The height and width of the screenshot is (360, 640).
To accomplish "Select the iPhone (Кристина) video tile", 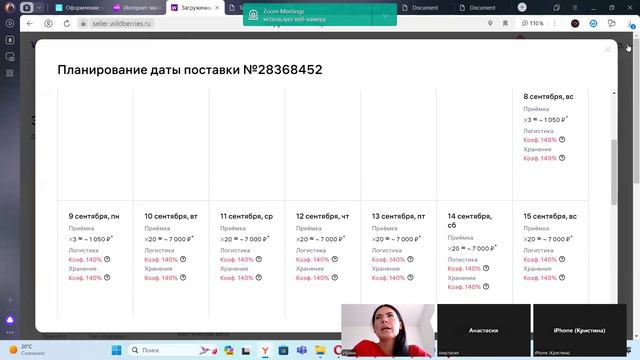I will click(580, 330).
